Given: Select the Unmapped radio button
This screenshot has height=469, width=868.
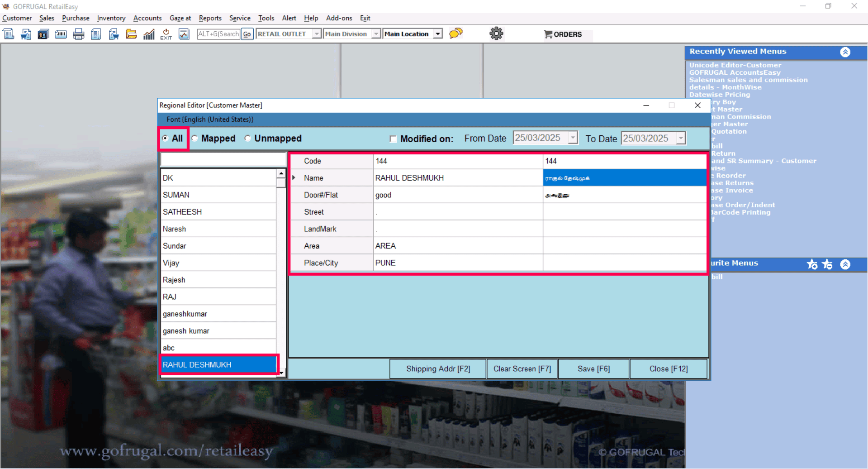Looking at the screenshot, I should 248,139.
